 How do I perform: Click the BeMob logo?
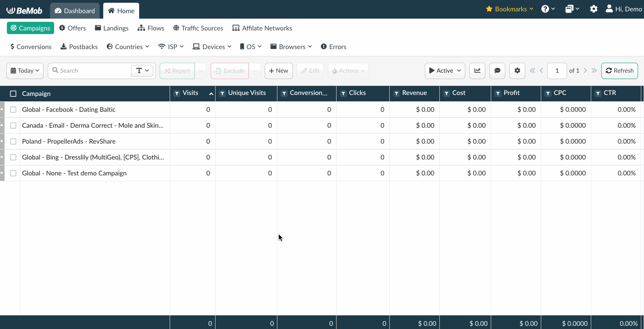[x=24, y=10]
